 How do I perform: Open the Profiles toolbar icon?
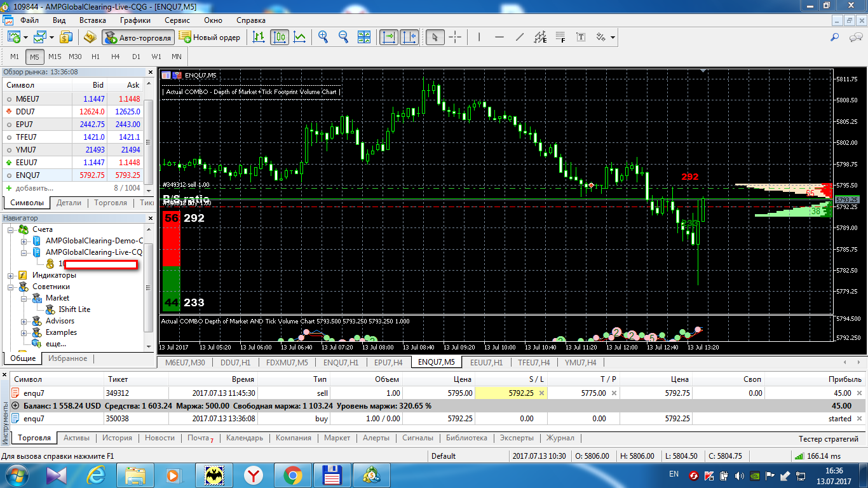click(41, 37)
